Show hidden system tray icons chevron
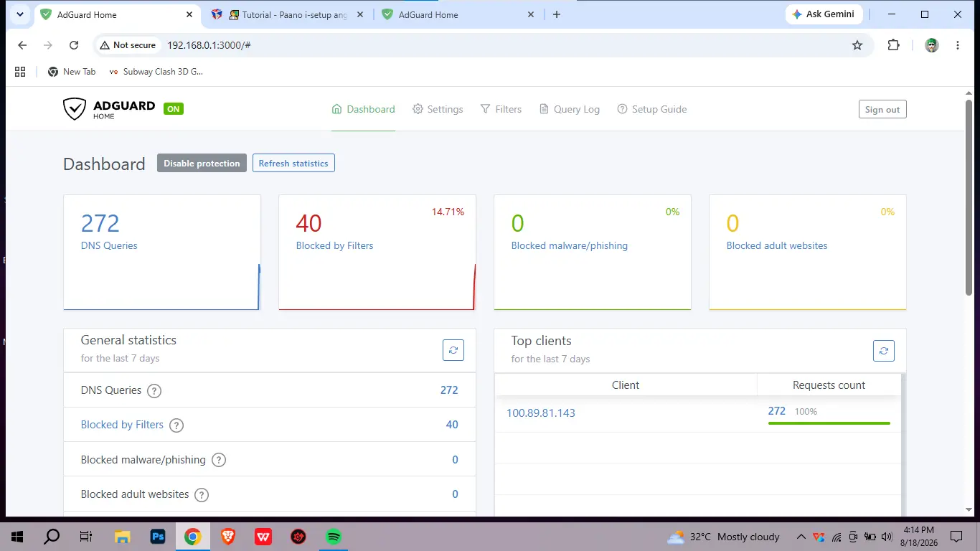Screen dimensions: 980x551 coord(801,537)
